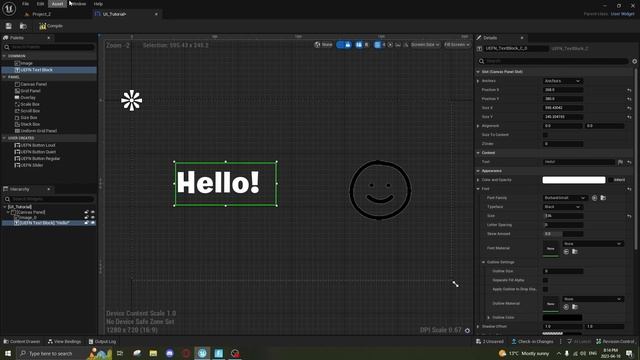Open the Output Log
Viewport: 640px width, 360px height.
[x=102, y=341]
